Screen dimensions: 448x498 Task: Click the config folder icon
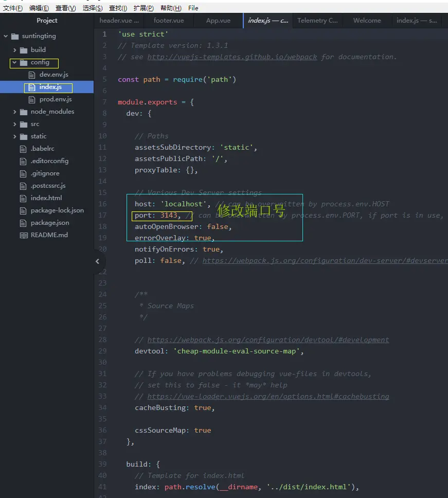(x=24, y=63)
